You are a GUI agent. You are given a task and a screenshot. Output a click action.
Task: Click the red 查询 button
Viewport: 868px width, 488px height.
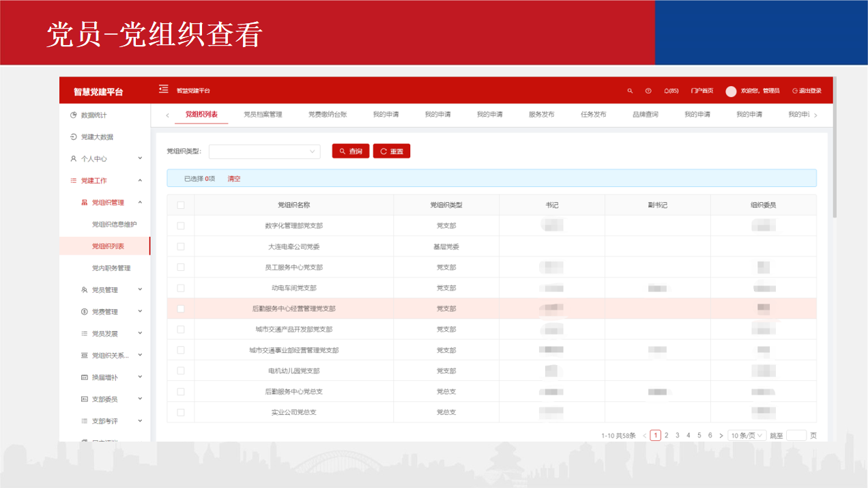(351, 152)
